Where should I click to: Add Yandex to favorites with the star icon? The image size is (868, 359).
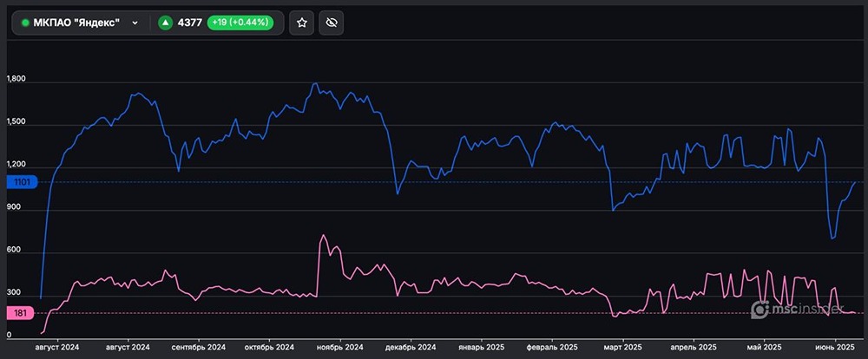click(x=301, y=23)
